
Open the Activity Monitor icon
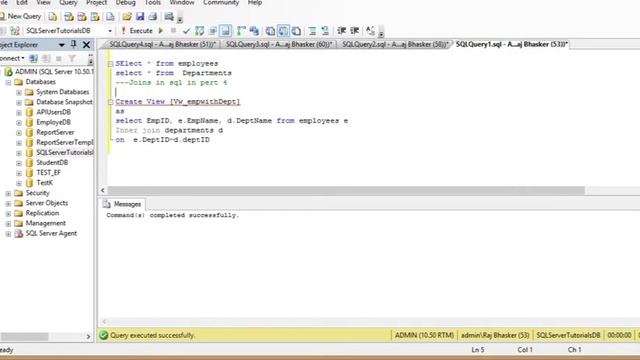169,16
